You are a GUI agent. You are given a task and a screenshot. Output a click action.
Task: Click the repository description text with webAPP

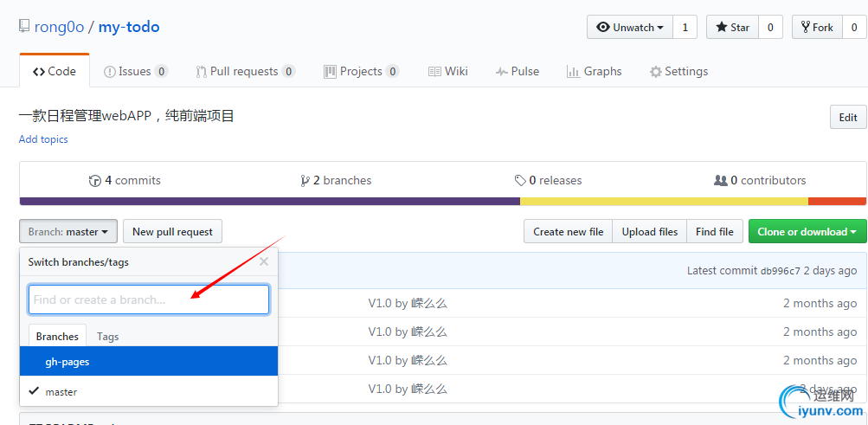pos(126,116)
